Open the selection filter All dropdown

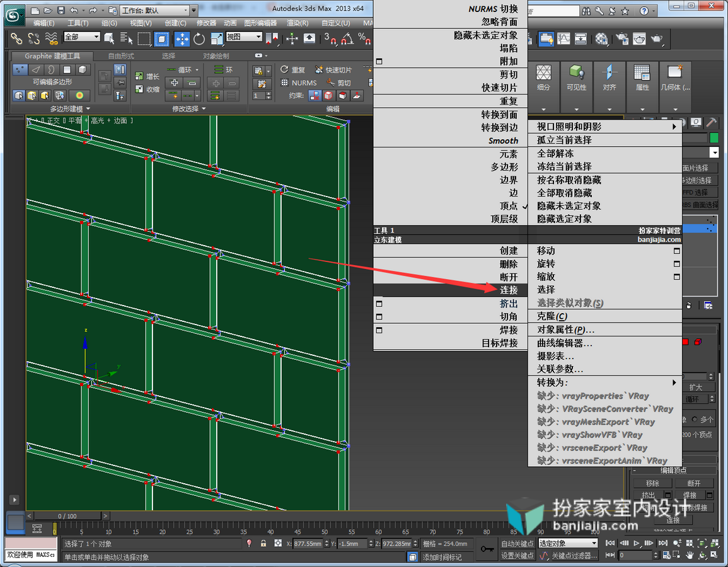[x=82, y=37]
